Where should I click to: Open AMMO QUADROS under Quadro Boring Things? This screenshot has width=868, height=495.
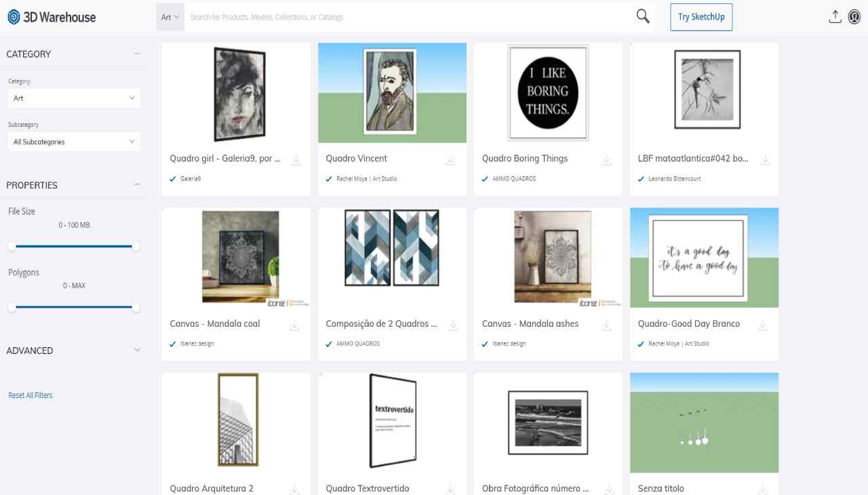pos(514,179)
